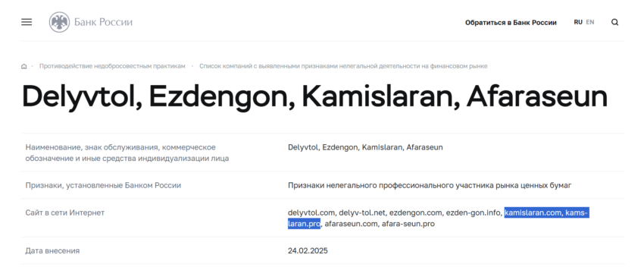
Task: Open the site search magnifier icon
Action: point(615,22)
